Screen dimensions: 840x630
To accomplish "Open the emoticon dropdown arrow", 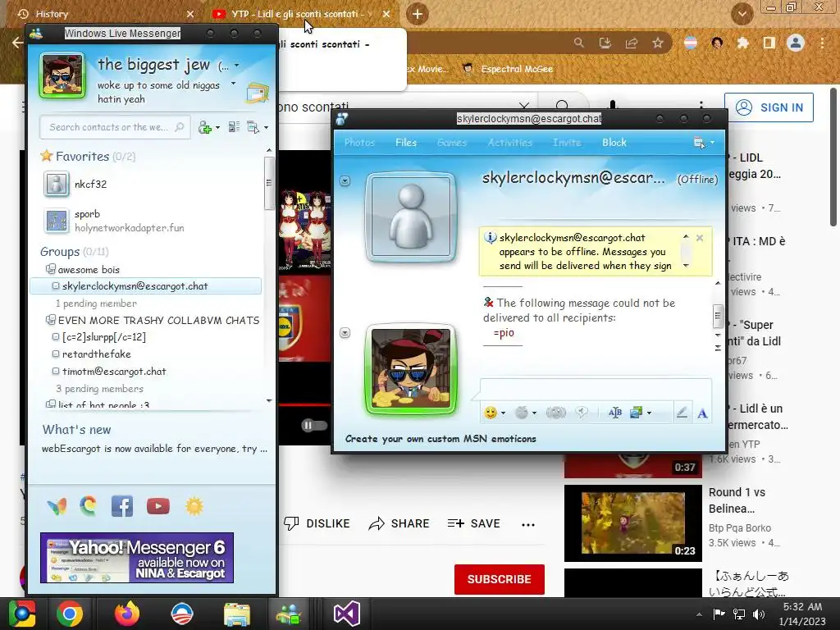I will [503, 413].
